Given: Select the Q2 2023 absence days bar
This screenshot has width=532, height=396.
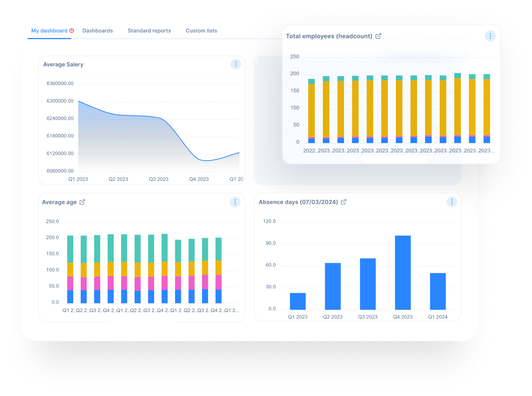Looking at the screenshot, I should (x=333, y=286).
